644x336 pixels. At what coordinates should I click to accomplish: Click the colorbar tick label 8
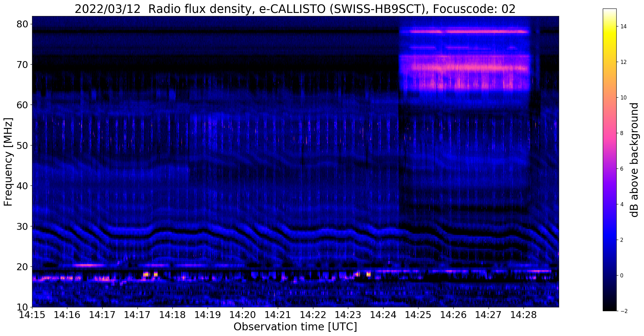[621, 133]
